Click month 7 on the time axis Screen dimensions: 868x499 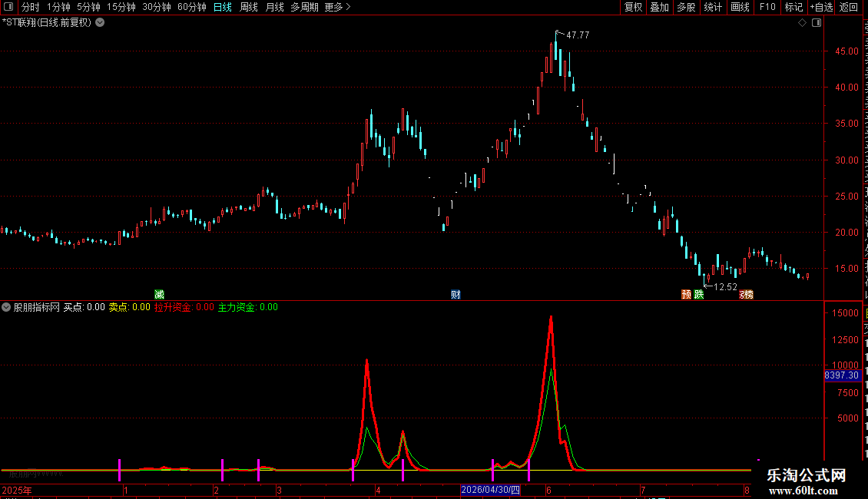(643, 491)
